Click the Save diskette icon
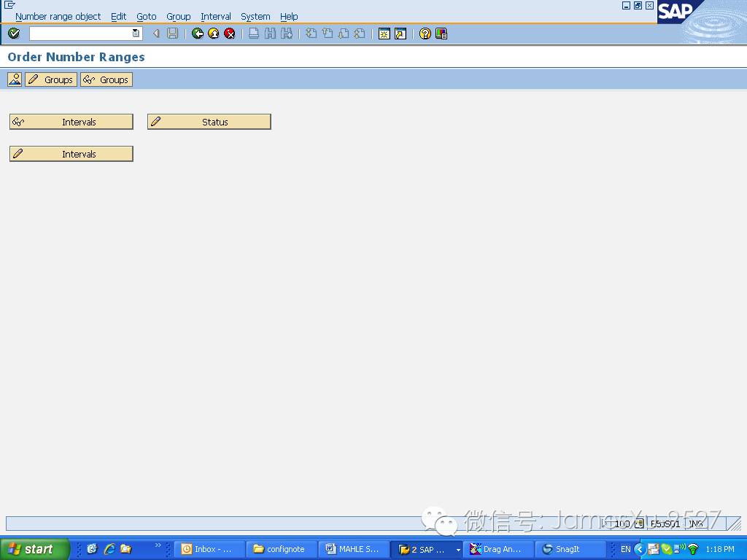The image size is (747, 560). [172, 34]
